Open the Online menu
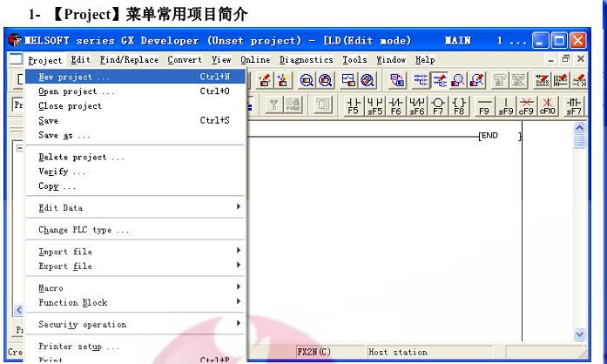This screenshot has width=607, height=364. pos(254,60)
